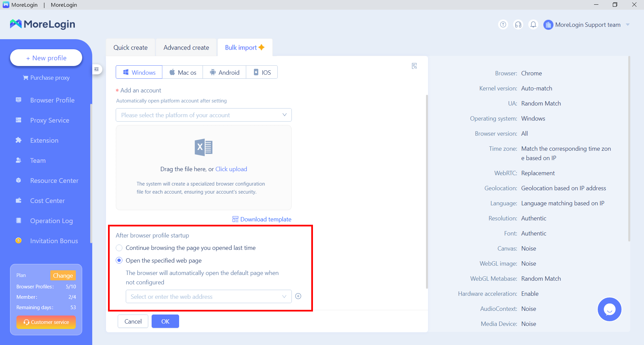Screen dimensions: 644x345
Task: Click the settings summary scrollbar
Action: 629,148
